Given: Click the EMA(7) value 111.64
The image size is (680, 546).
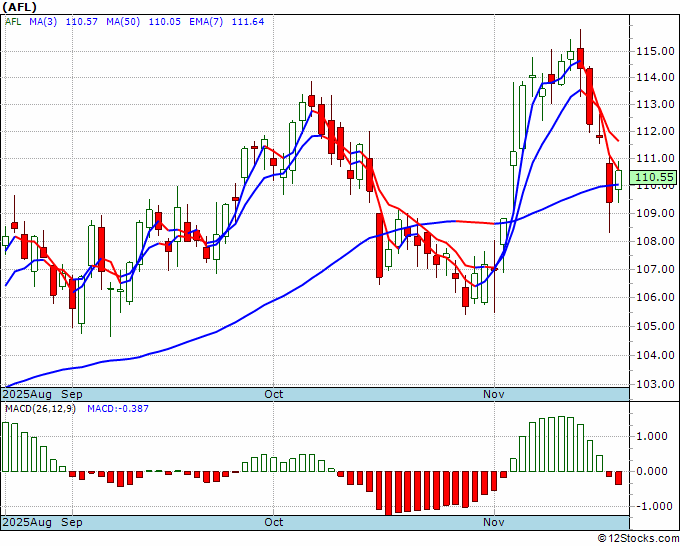Looking at the screenshot, I should click(x=248, y=21).
